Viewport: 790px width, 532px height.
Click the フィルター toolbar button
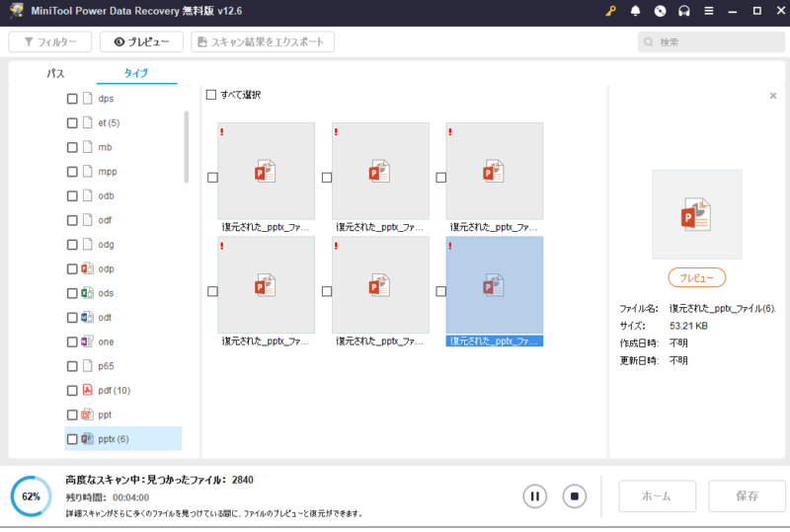coord(50,41)
